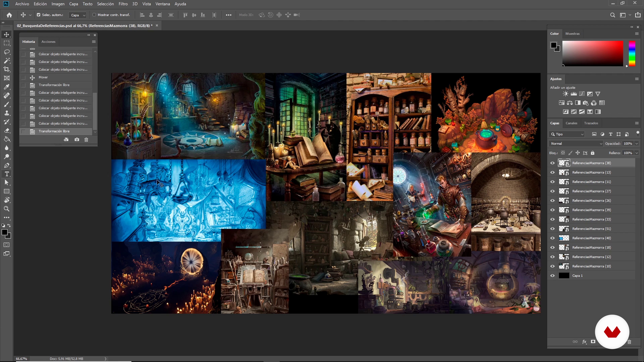The image size is (644, 362).
Task: Open the Tipo layer filter dropdown
Action: click(x=567, y=134)
